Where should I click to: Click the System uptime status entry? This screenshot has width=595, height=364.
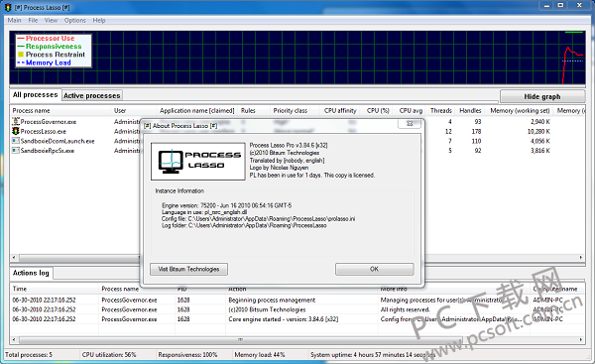tap(373, 355)
